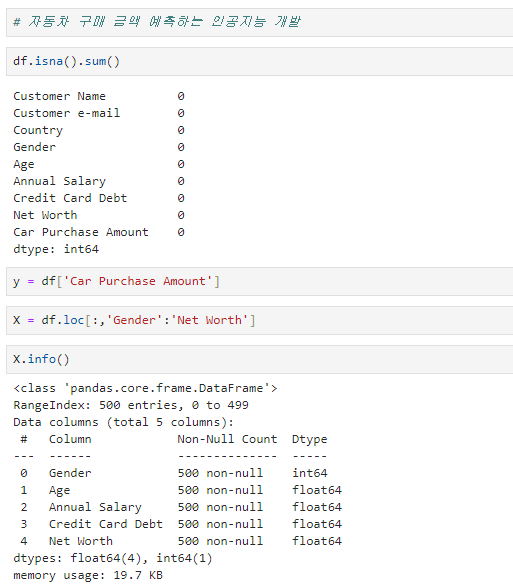Click the 'Column' header in info output
Viewport: 513px width, 588px height.
pyautogui.click(x=70, y=439)
